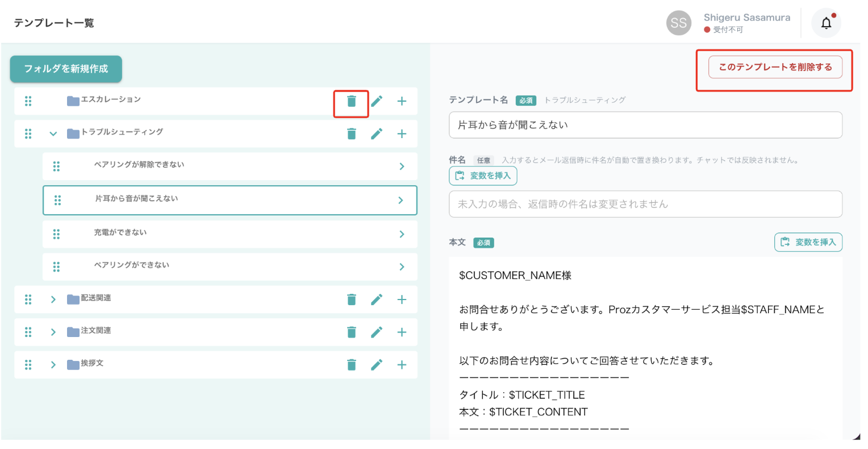Insert variable into 件名 field
Image resolution: width=868 pixels, height=449 pixels.
pos(483,176)
